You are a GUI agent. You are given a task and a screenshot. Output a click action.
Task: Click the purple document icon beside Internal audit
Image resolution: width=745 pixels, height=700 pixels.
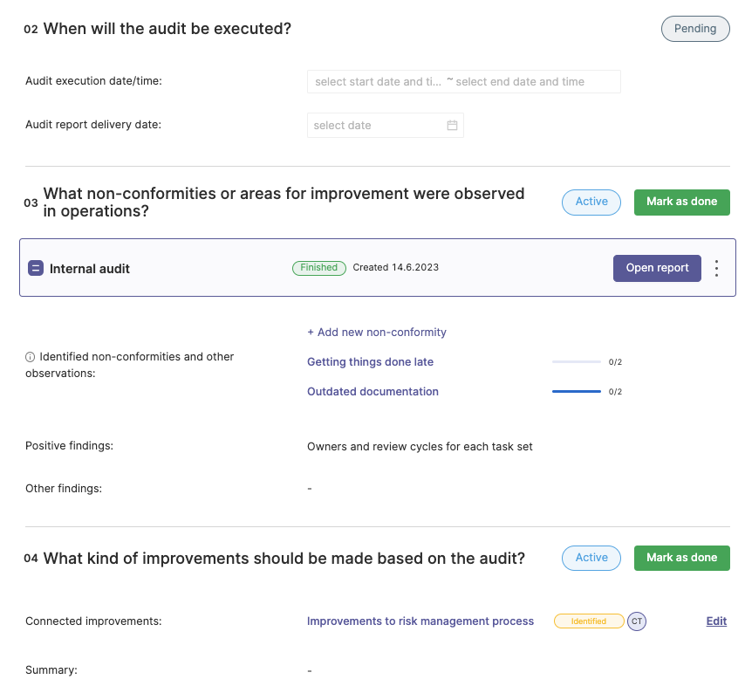pos(36,268)
